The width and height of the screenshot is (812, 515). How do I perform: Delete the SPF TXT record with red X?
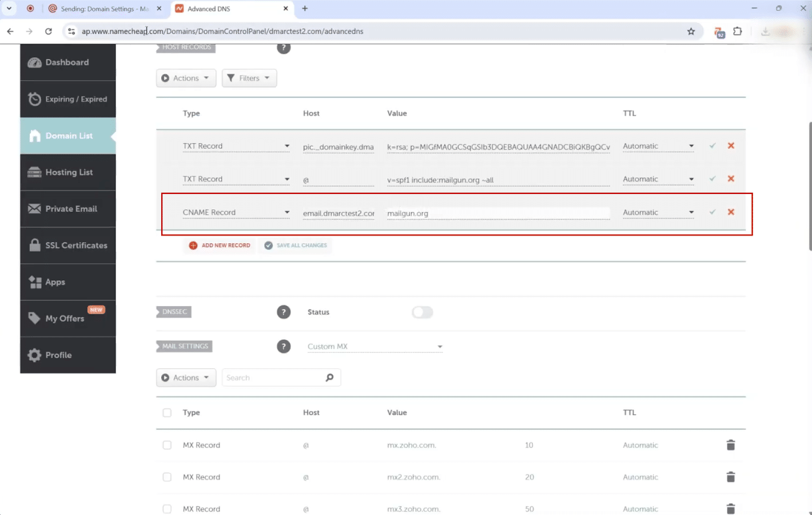731,179
